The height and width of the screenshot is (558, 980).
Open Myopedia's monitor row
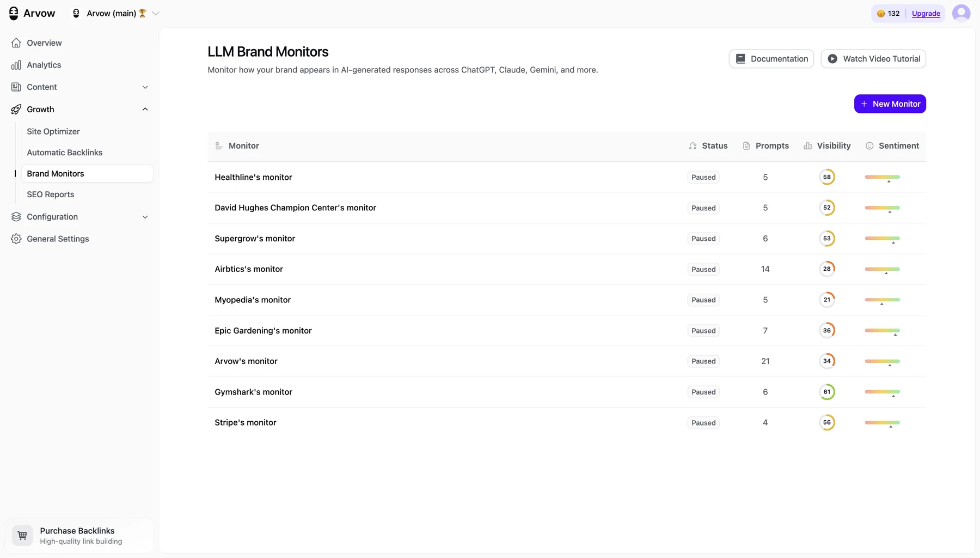[566, 300]
